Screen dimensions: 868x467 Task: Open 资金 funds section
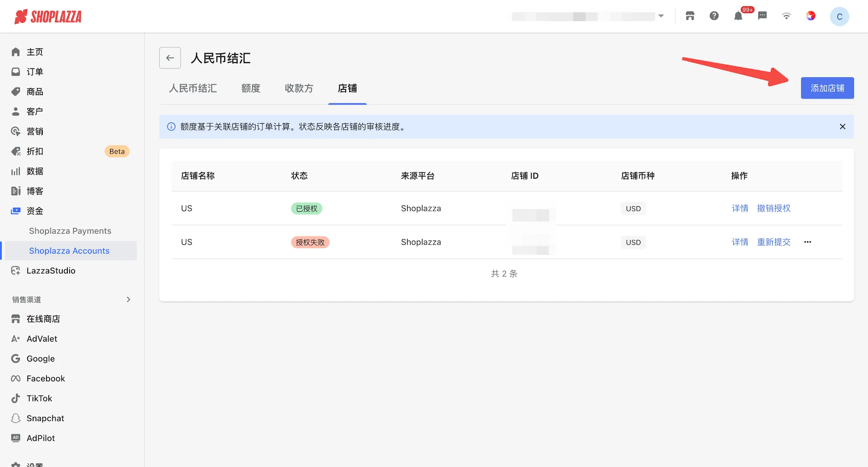pos(35,211)
